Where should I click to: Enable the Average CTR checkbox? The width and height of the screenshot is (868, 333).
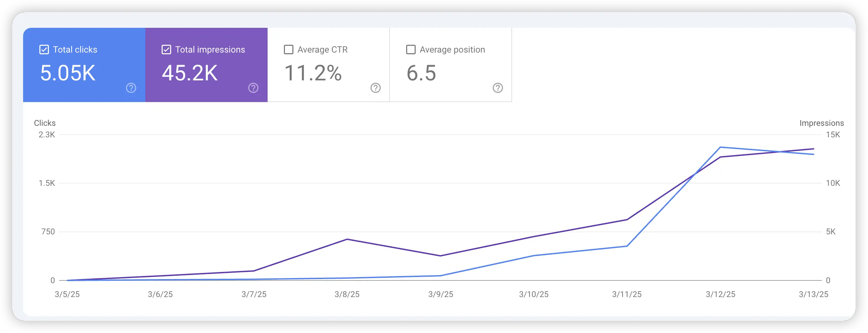(289, 50)
